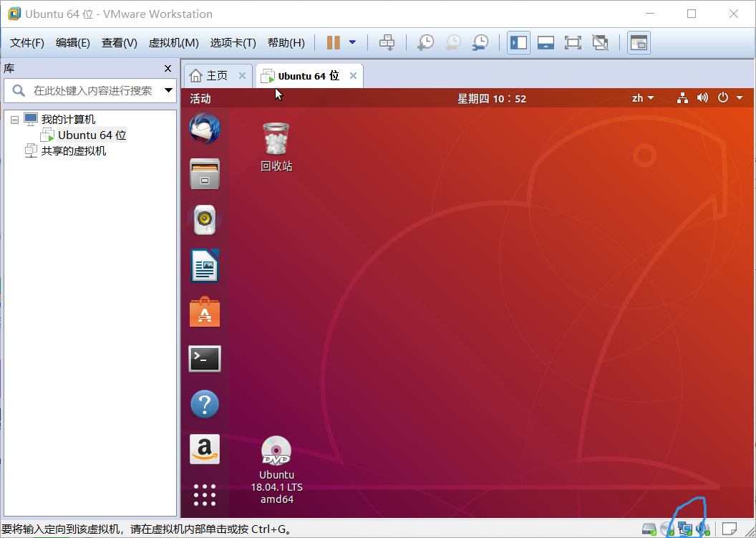
Task: Open the 帮助(H) menu
Action: click(286, 43)
